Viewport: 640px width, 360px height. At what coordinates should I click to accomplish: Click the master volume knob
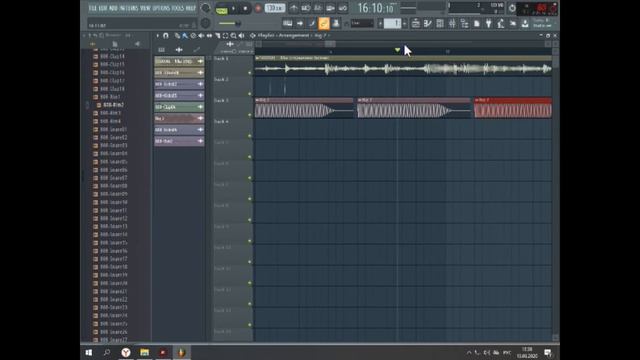206,8
